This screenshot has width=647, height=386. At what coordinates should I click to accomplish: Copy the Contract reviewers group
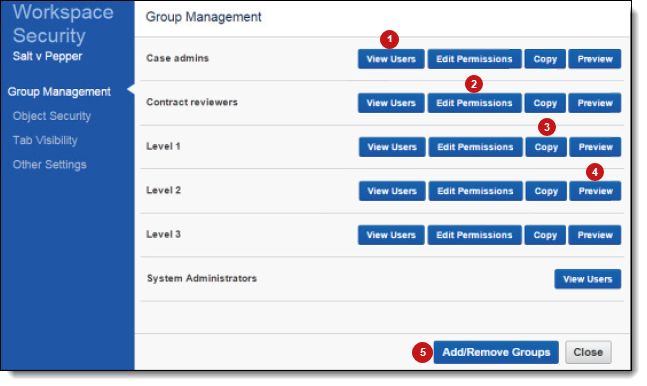tap(545, 103)
